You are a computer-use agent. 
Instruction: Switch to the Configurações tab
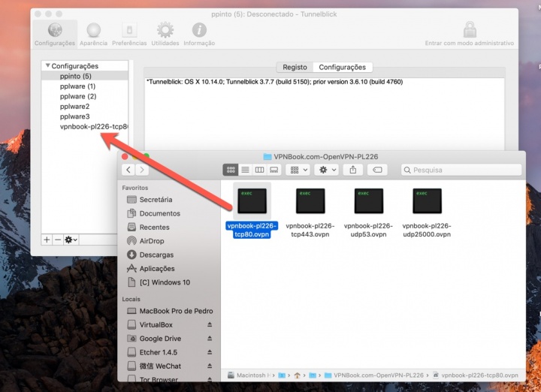coord(342,67)
